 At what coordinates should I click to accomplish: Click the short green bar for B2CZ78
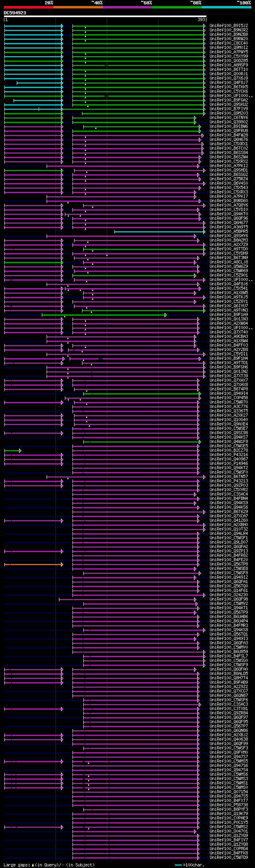(x=13, y=451)
